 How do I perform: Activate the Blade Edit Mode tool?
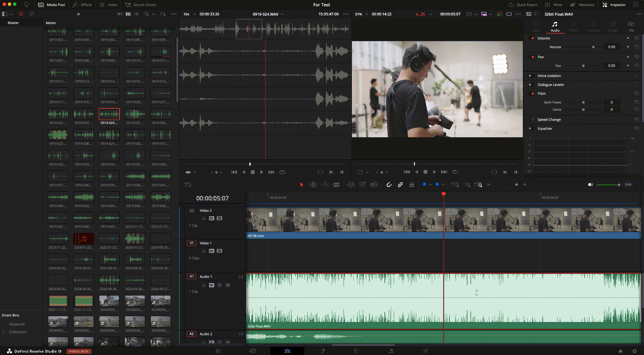[x=336, y=185]
